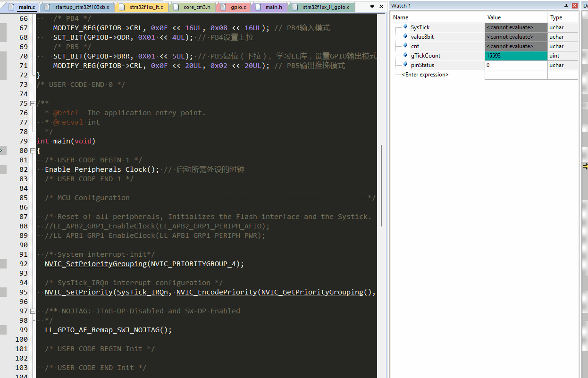The width and height of the screenshot is (588, 378).
Task: Click the pinStatus diamond icon in Watch 1
Action: (x=405, y=65)
